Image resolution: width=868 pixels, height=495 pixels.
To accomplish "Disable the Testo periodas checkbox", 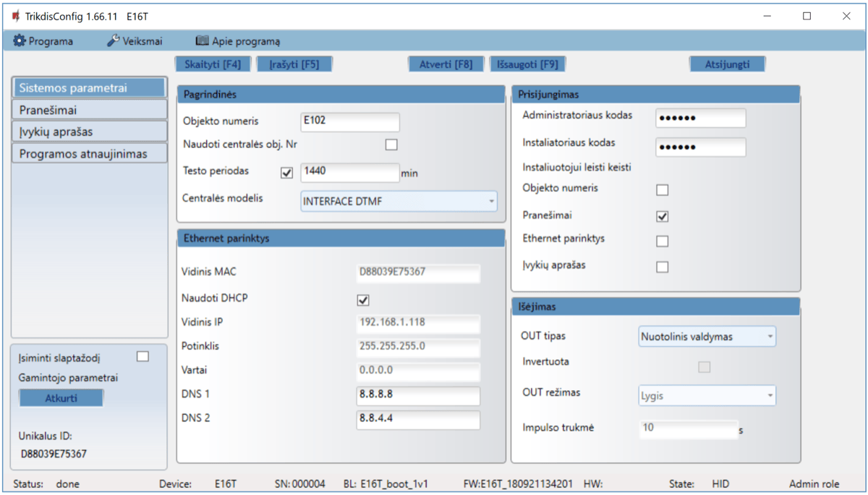I will coord(286,173).
